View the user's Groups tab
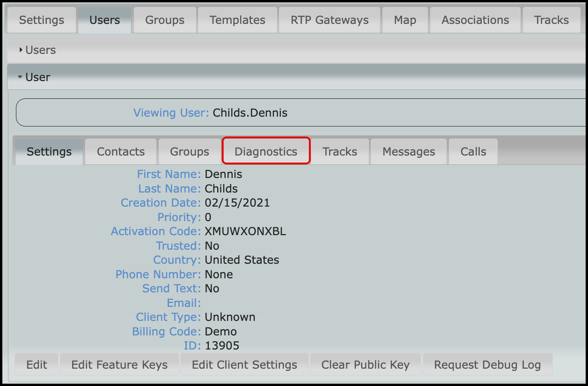Screen dimensions: 588x386 click(x=189, y=151)
